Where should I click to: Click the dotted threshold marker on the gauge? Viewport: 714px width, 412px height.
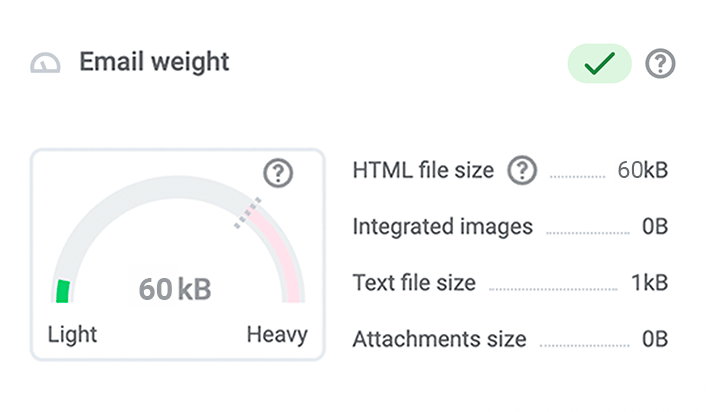248,213
